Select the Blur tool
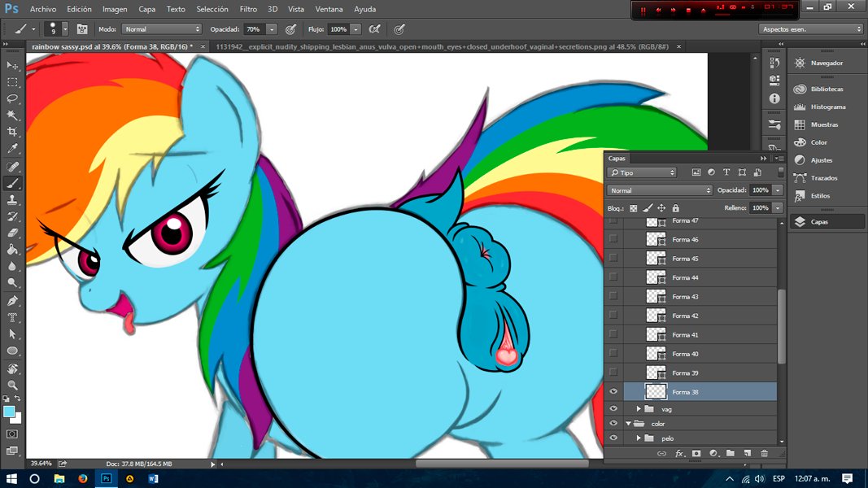The image size is (868, 488). point(12,266)
